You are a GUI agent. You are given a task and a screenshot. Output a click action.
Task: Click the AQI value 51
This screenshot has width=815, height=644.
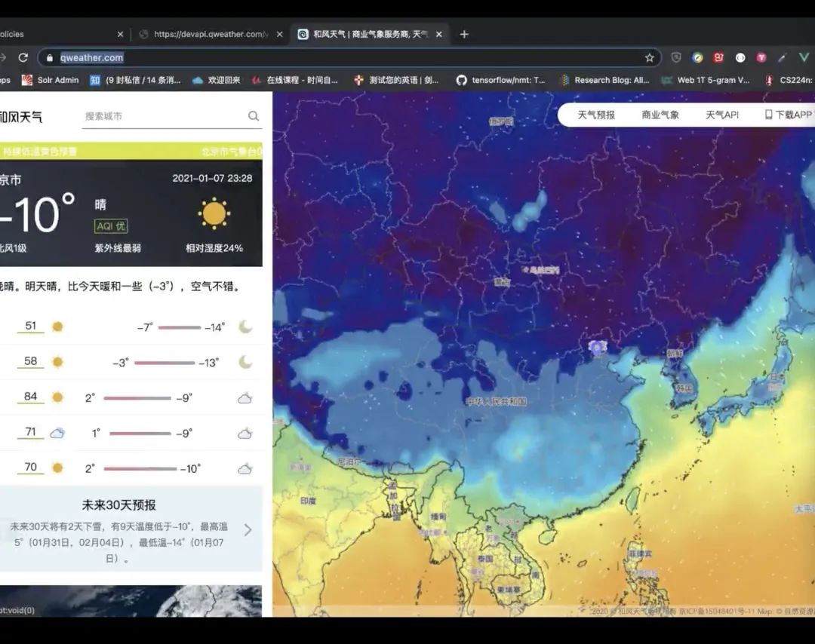click(x=31, y=326)
